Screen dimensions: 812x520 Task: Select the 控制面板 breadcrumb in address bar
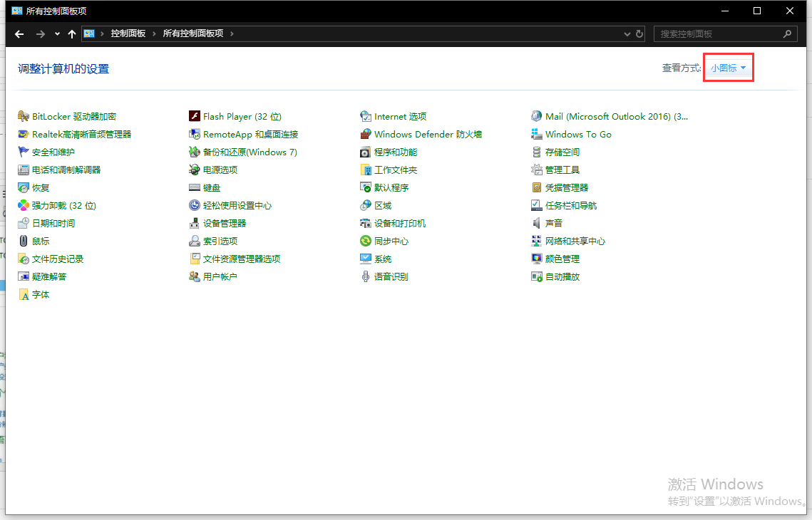(128, 33)
